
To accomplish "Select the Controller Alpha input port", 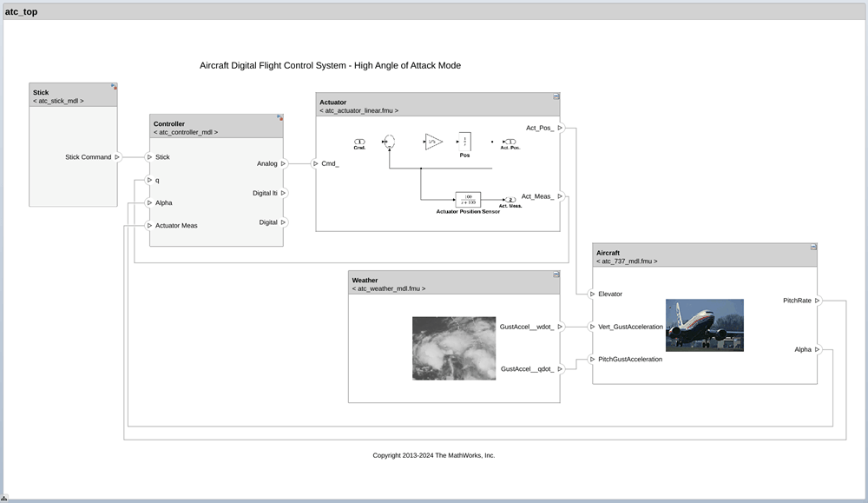I will 149,202.
